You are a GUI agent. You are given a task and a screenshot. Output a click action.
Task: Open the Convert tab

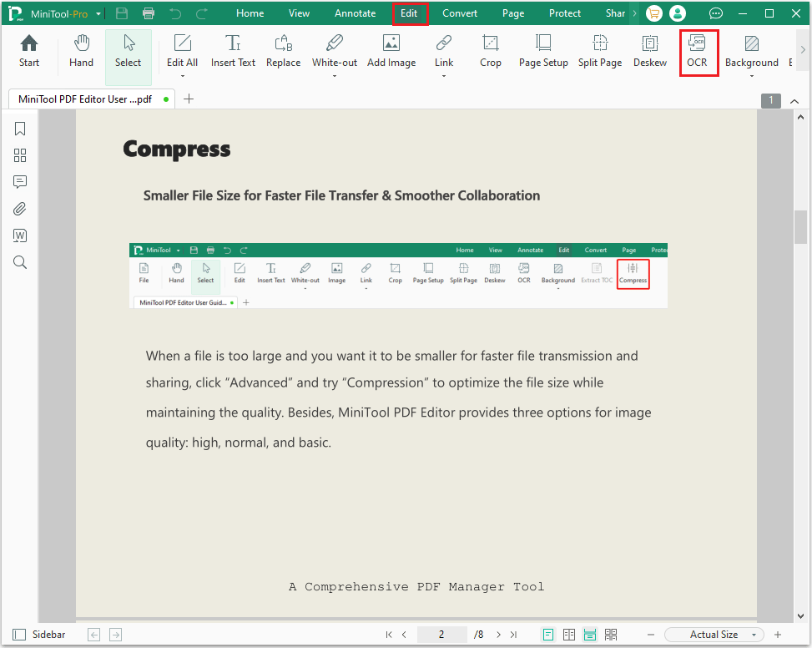(x=460, y=13)
